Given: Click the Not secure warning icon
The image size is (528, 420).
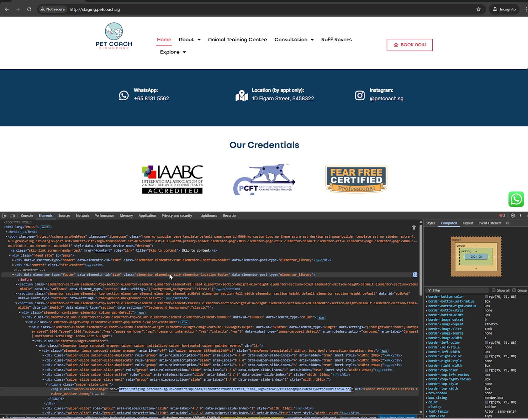Looking at the screenshot, I should pyautogui.click(x=42, y=9).
